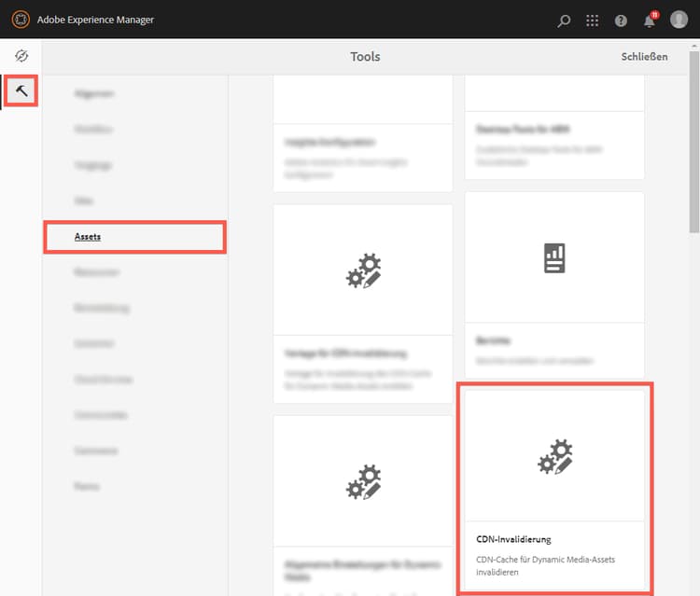Open the solutions grid switcher icon

pyautogui.click(x=592, y=21)
